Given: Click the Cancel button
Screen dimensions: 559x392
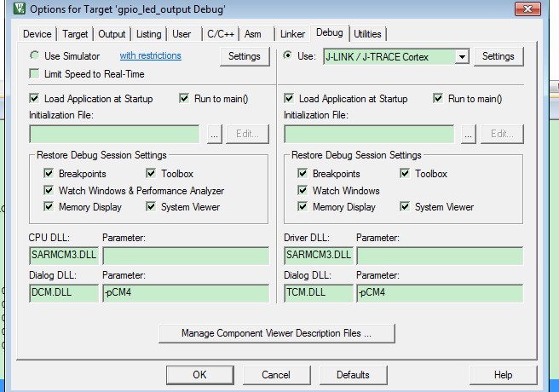Looking at the screenshot, I should (x=276, y=375).
